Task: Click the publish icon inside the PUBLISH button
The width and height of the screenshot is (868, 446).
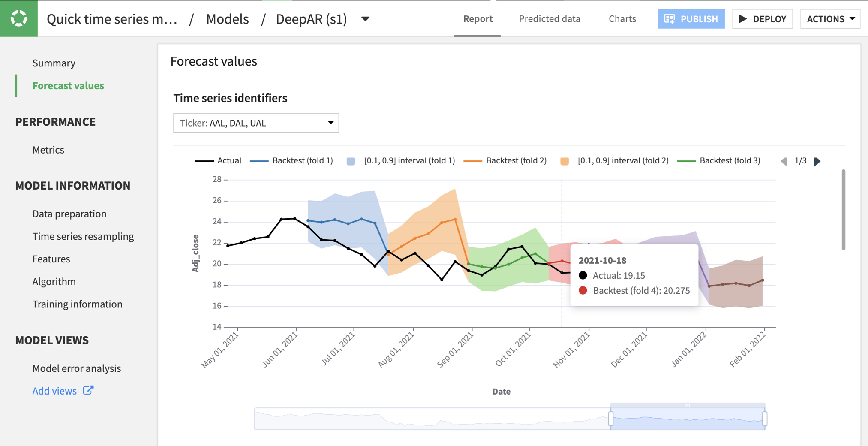Action: 669,19
